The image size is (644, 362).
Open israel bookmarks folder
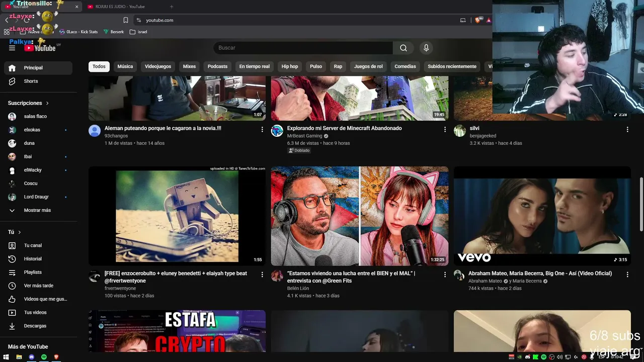point(138,32)
